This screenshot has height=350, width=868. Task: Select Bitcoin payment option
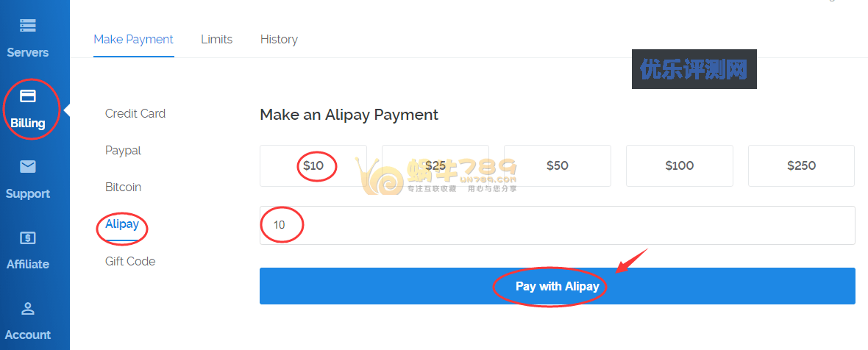[x=123, y=187]
